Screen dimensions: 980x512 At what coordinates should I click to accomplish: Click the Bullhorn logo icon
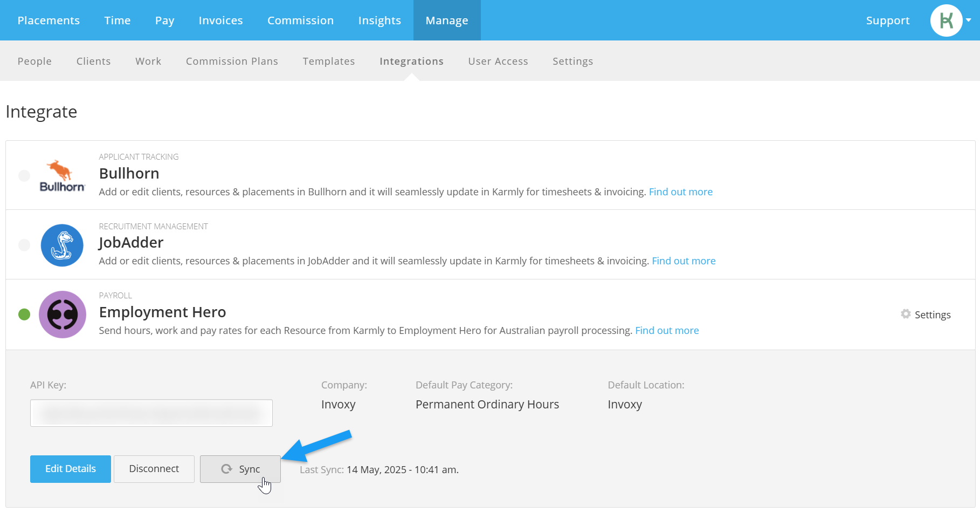[62, 175]
